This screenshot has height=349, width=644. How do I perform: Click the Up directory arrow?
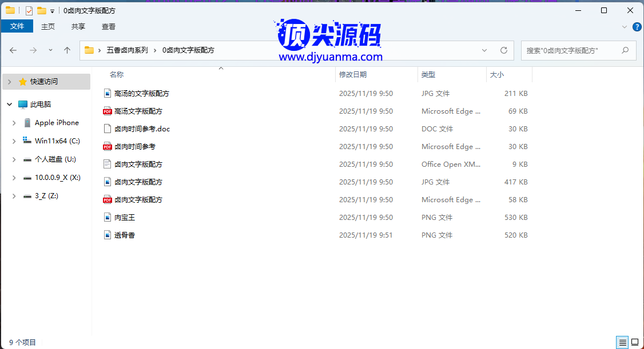[67, 50]
